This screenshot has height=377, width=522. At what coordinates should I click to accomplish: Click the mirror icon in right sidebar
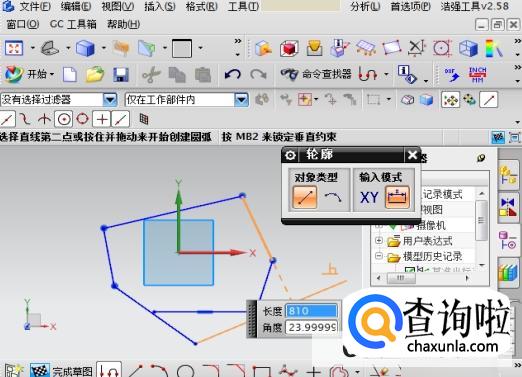click(x=508, y=207)
